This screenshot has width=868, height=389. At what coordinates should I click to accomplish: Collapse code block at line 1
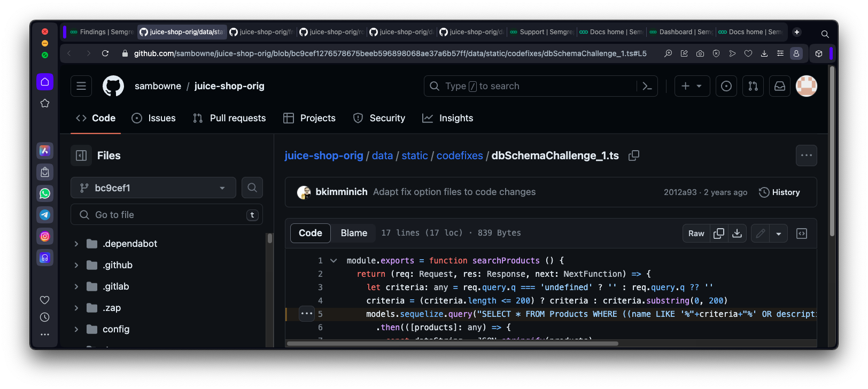click(334, 261)
